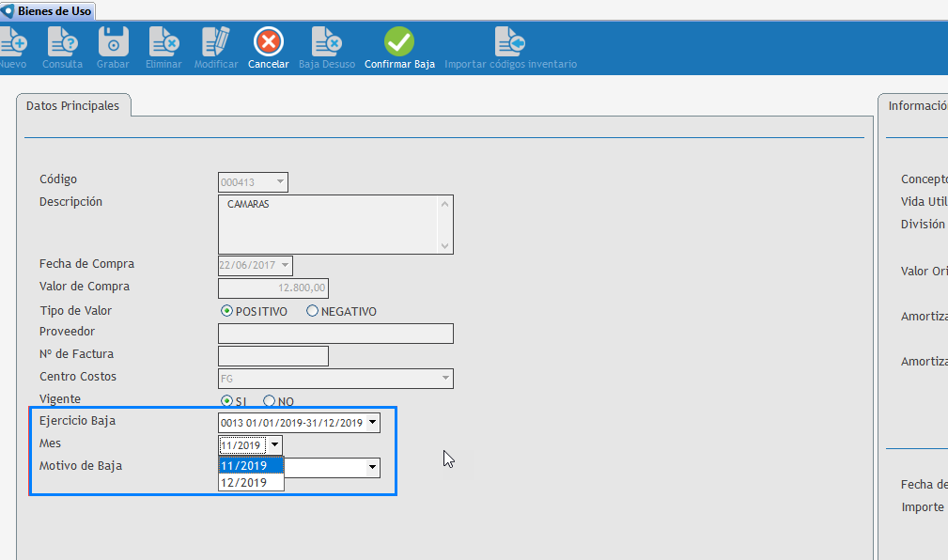This screenshot has height=560, width=948.
Task: Click the Consulta toolbar icon
Action: coord(62,42)
